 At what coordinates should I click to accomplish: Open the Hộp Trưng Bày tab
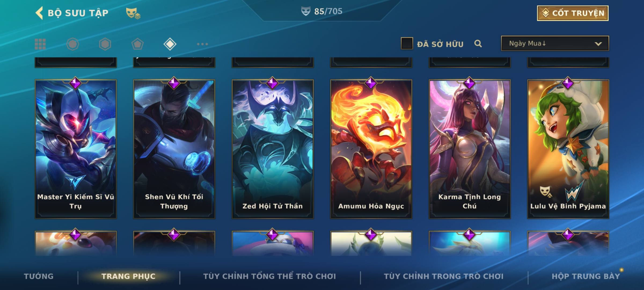tap(586, 276)
